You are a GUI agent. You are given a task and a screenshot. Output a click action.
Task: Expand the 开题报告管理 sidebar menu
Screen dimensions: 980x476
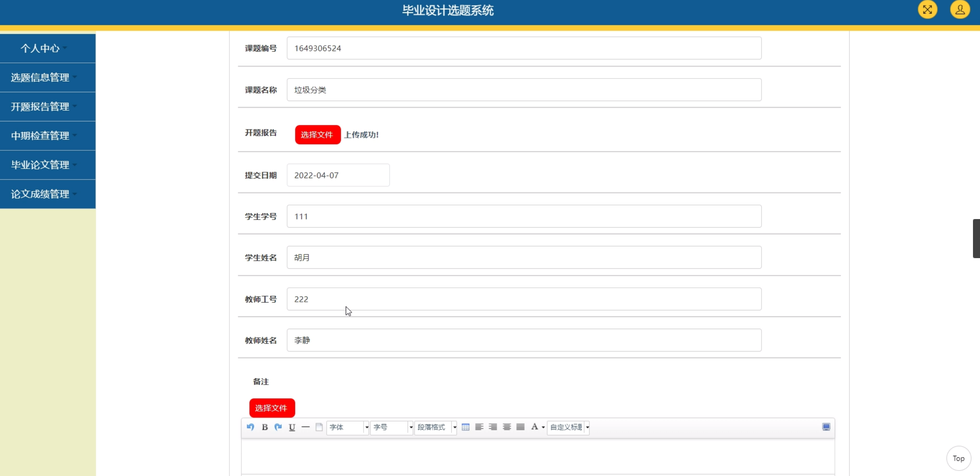[x=48, y=107]
